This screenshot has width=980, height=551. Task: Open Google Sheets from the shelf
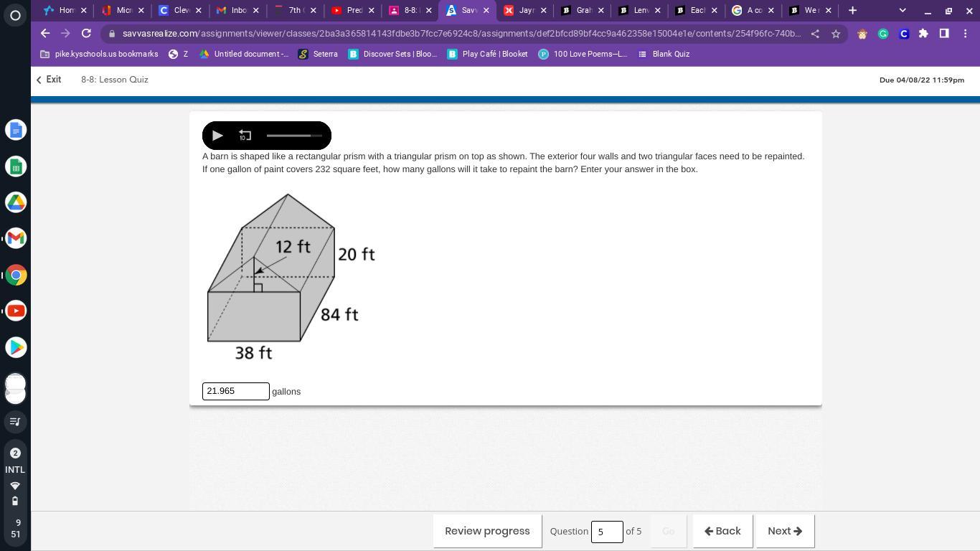[x=16, y=166]
